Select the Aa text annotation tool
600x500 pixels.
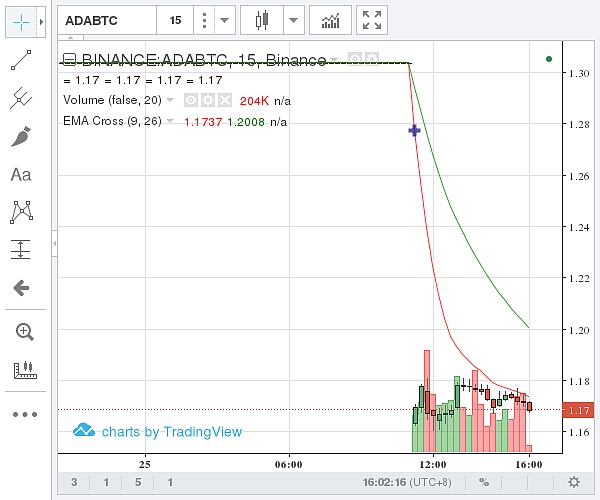point(21,175)
